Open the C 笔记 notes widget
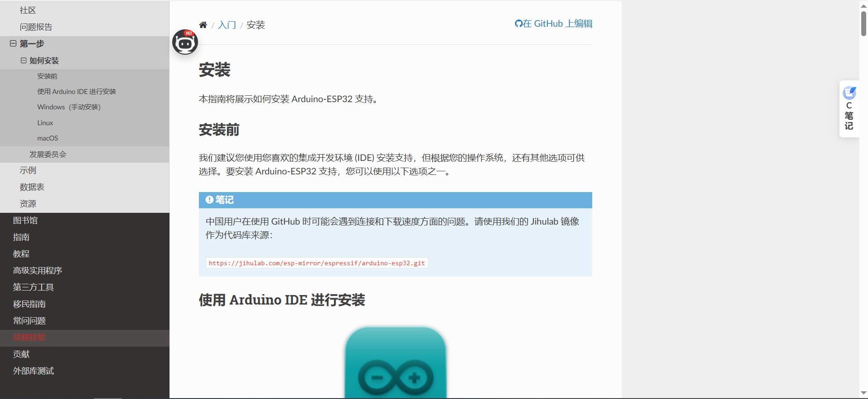The width and height of the screenshot is (868, 399). tap(849, 109)
